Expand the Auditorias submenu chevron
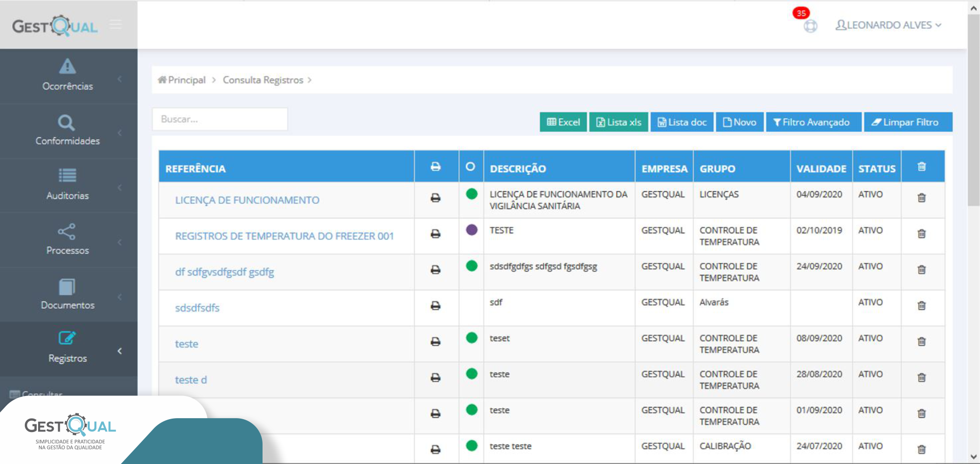 coord(120,188)
